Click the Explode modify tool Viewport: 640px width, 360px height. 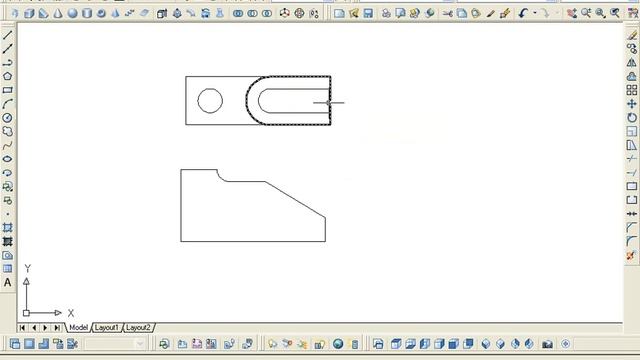pyautogui.click(x=632, y=256)
